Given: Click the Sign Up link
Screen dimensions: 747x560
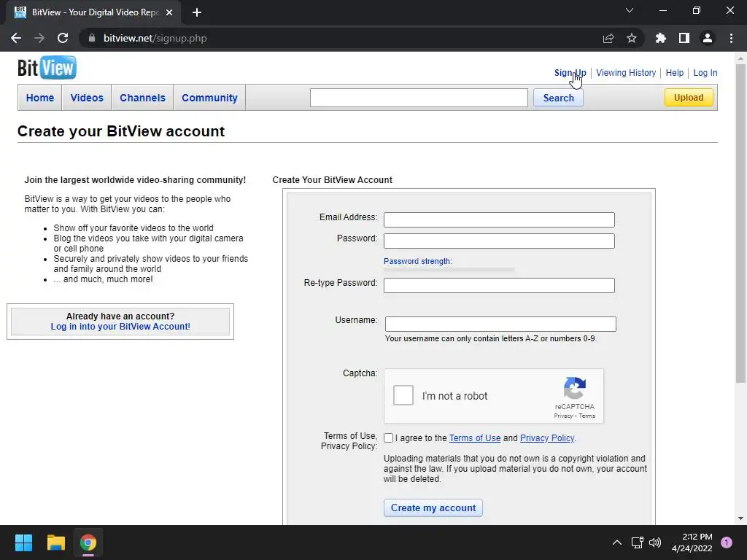Looking at the screenshot, I should [570, 73].
